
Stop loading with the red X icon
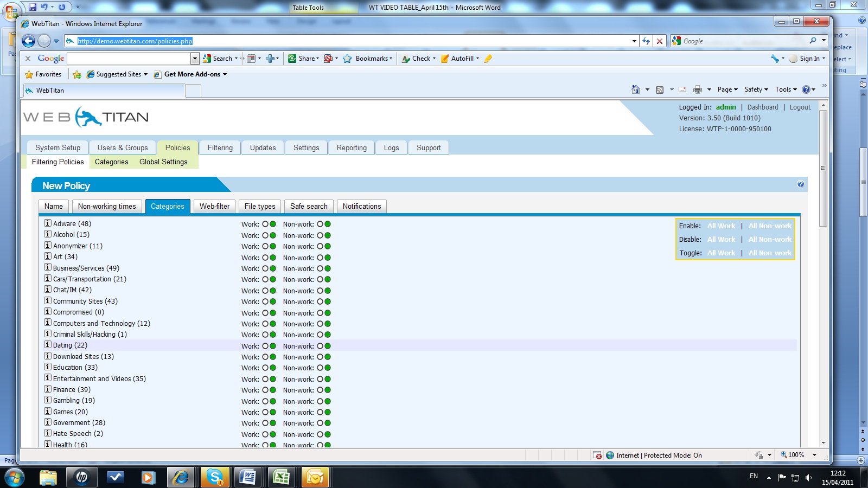tap(660, 41)
